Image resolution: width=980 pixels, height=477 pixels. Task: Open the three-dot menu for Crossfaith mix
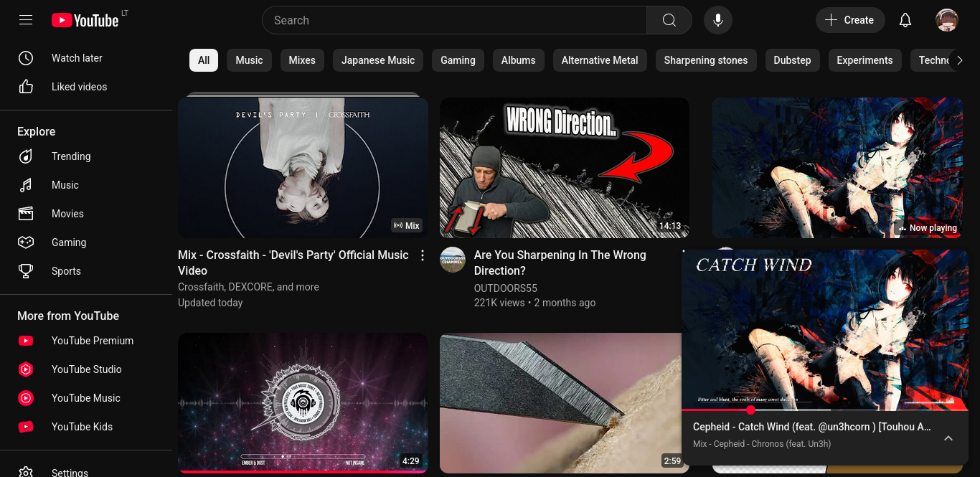tap(423, 255)
